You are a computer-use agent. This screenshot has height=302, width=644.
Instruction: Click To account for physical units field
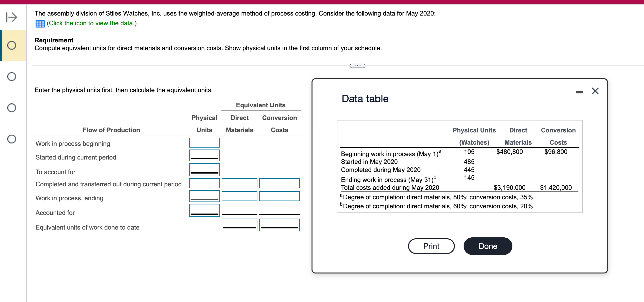click(x=204, y=169)
